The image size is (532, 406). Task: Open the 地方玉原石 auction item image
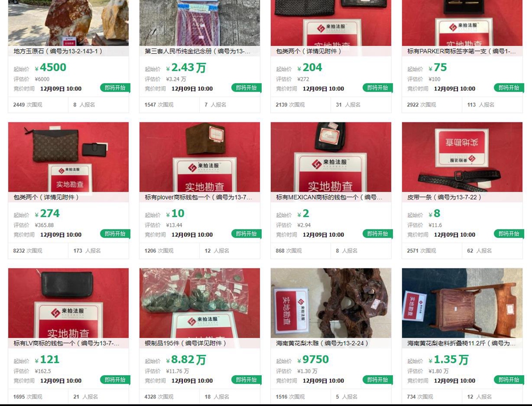pos(68,23)
